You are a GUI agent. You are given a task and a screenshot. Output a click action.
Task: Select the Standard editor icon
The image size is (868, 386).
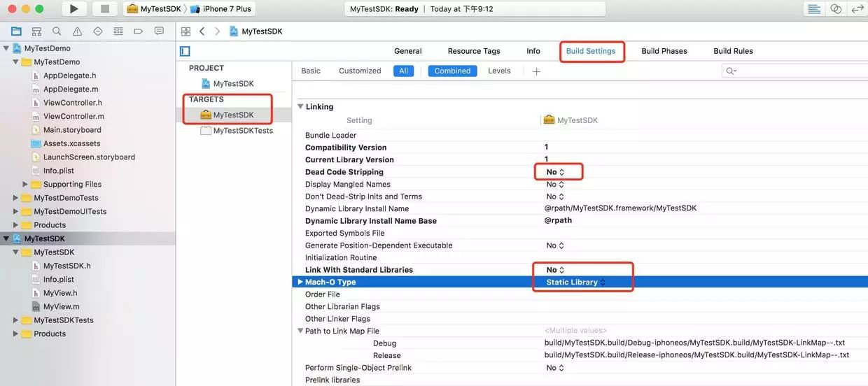[814, 9]
